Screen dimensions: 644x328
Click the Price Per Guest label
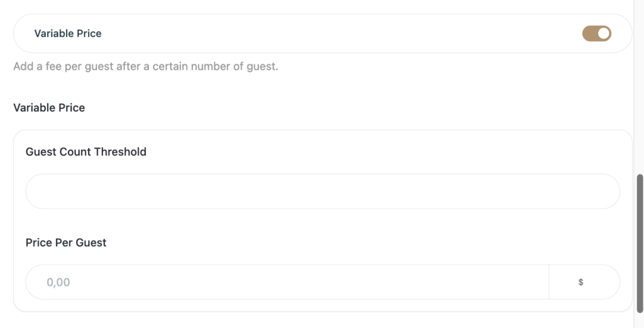click(x=66, y=242)
